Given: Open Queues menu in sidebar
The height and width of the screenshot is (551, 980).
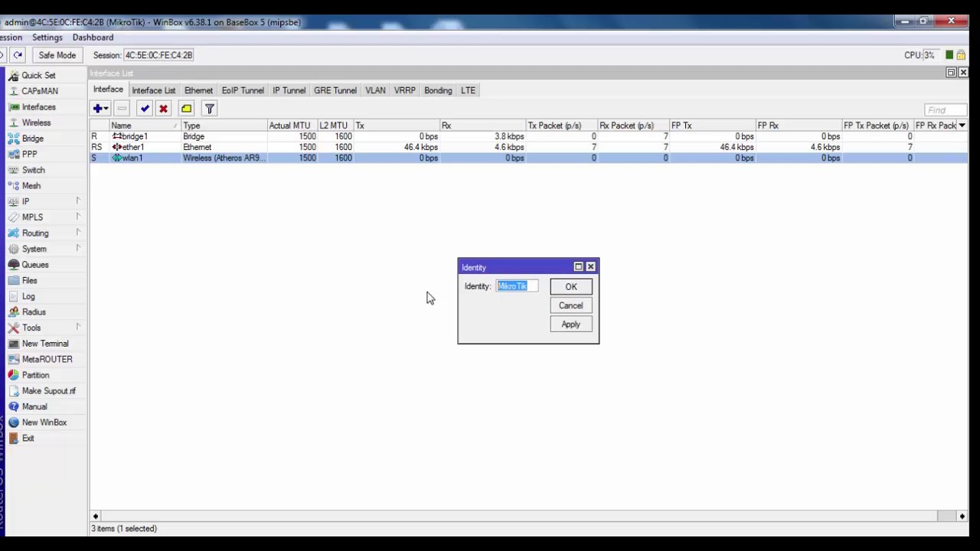Looking at the screenshot, I should coord(35,265).
